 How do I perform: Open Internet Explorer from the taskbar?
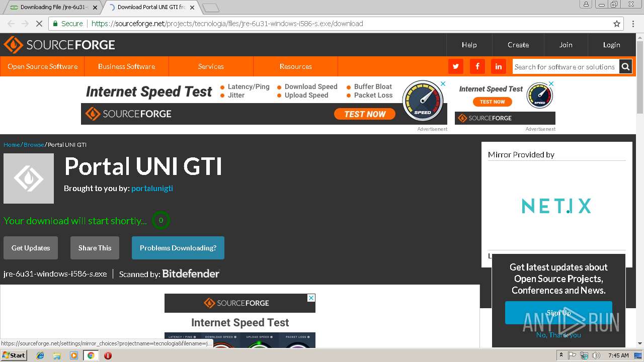pos(40,355)
